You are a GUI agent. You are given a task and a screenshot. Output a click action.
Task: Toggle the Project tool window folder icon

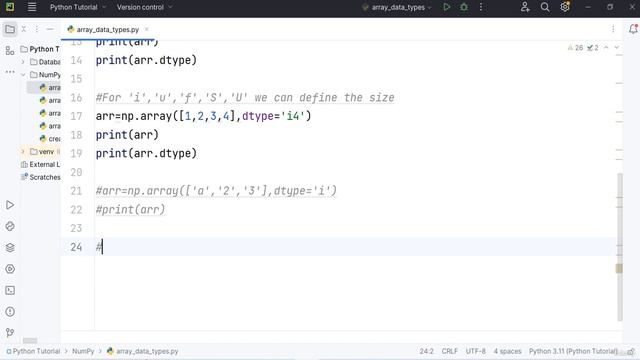click(x=10, y=29)
